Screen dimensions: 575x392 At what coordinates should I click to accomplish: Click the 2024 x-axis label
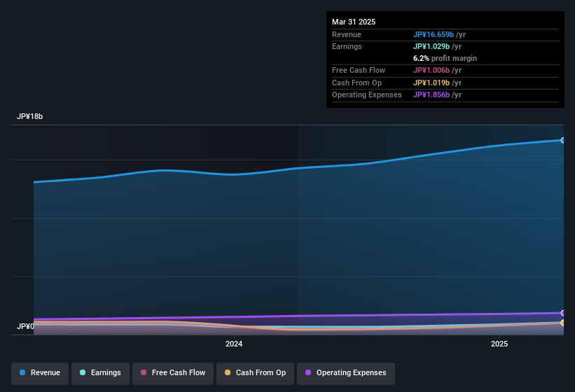[234, 344]
